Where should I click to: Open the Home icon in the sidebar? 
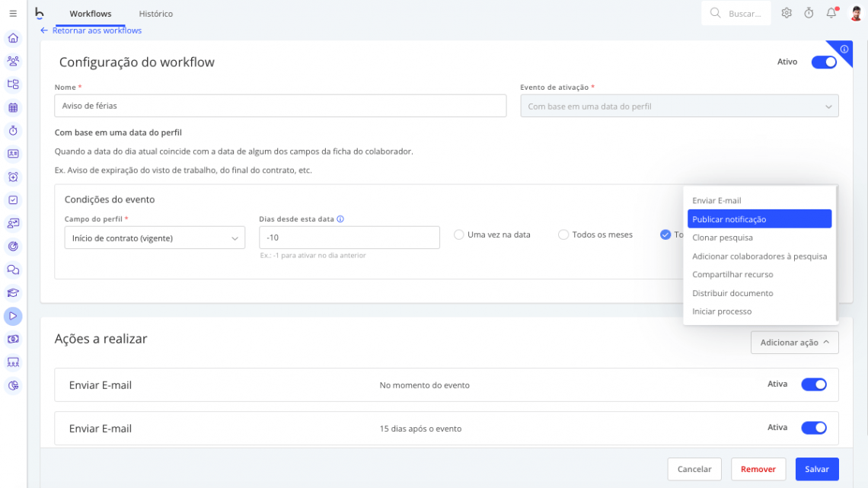click(12, 37)
